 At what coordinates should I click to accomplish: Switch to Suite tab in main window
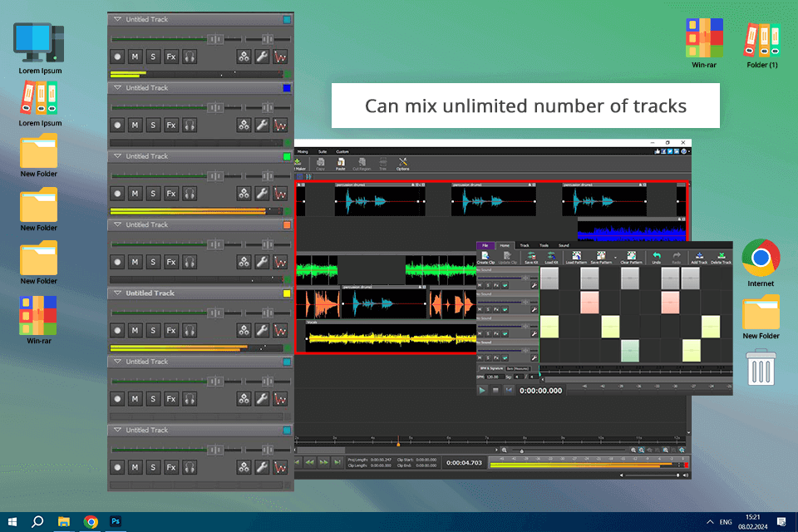coord(323,151)
